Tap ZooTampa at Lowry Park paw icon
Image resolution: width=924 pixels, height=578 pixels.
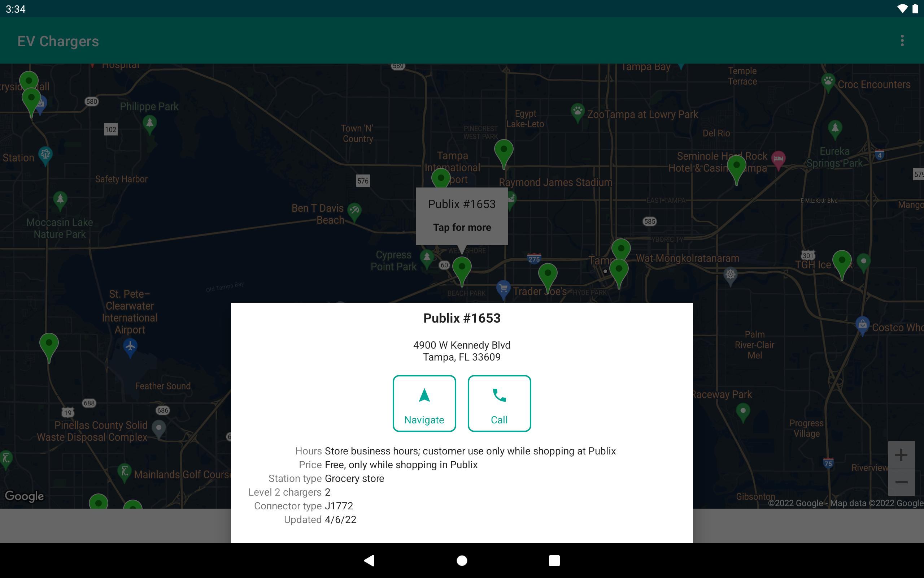pos(578,112)
